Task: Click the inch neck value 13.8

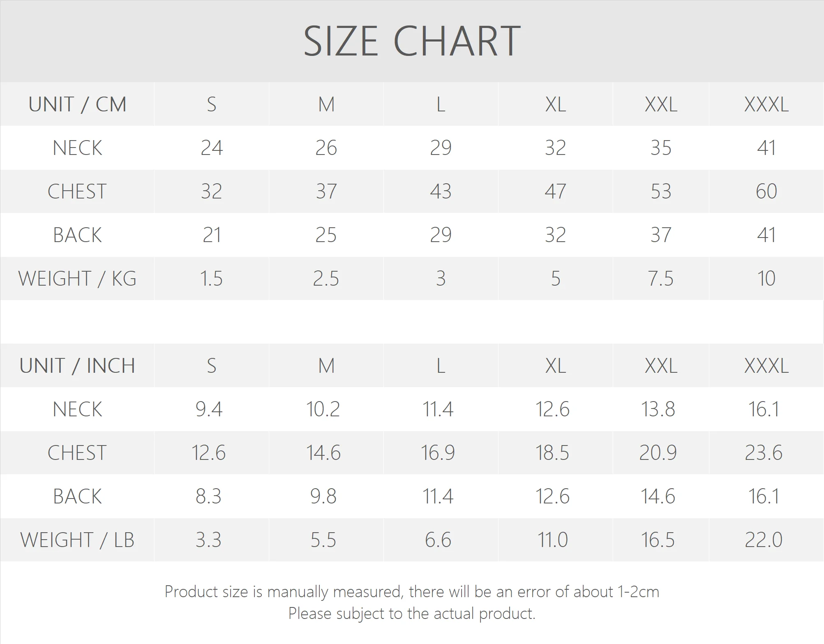Action: (x=658, y=409)
